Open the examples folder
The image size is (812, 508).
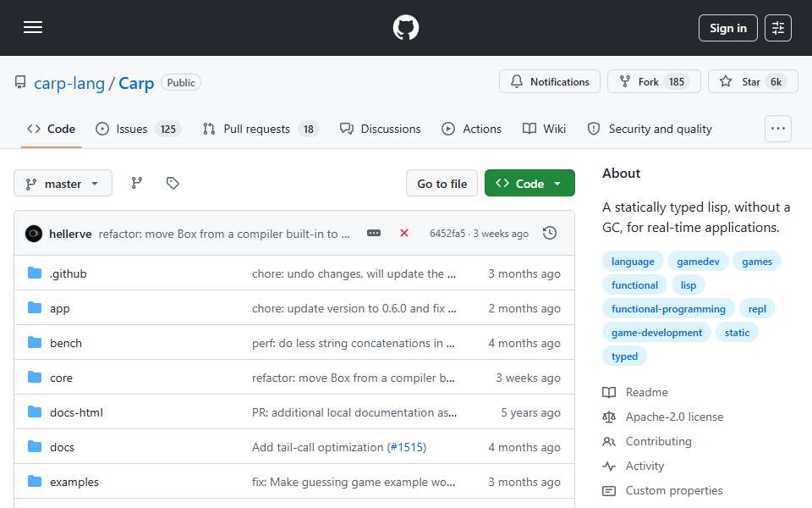coord(74,482)
